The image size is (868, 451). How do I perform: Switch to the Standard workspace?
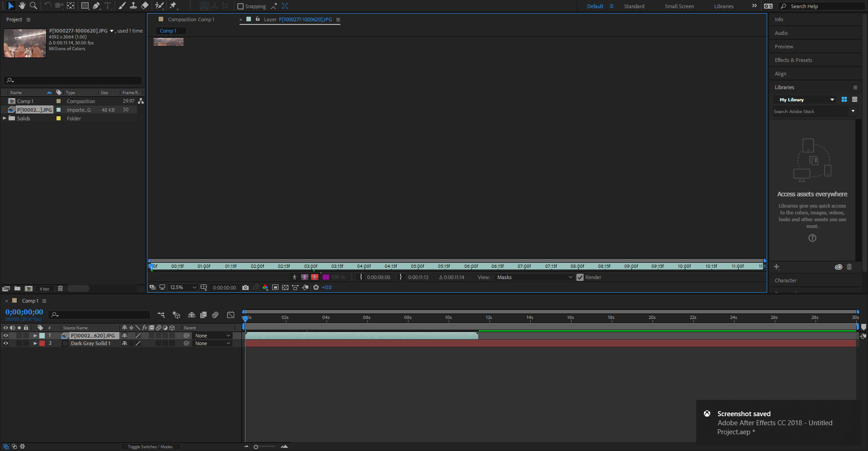[x=634, y=6]
